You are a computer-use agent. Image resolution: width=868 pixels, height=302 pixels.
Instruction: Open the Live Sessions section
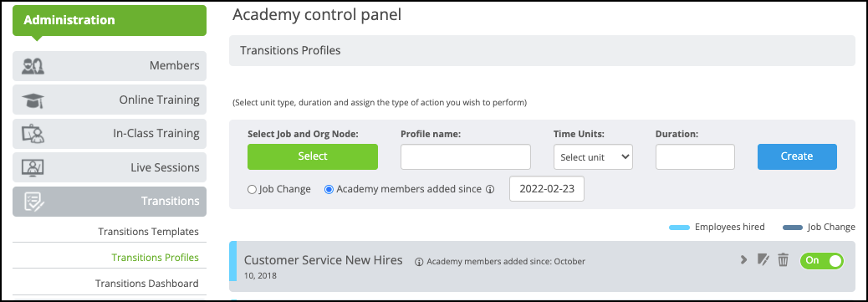coord(110,167)
